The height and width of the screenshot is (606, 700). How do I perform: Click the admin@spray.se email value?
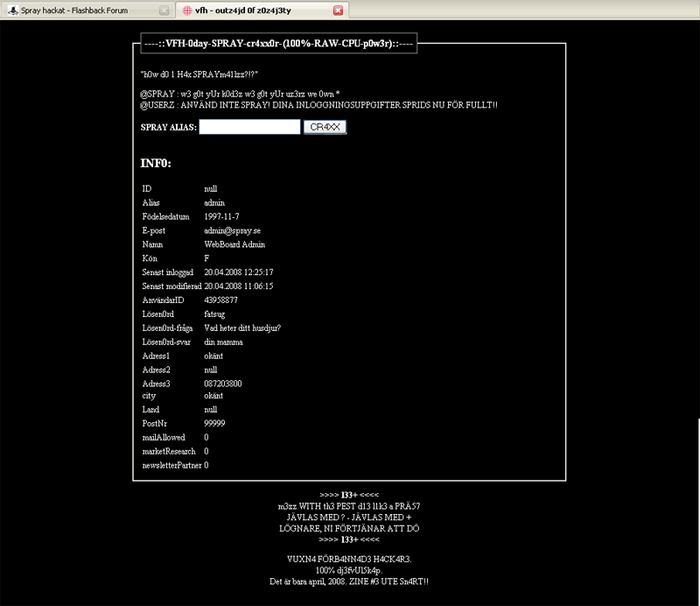point(227,230)
